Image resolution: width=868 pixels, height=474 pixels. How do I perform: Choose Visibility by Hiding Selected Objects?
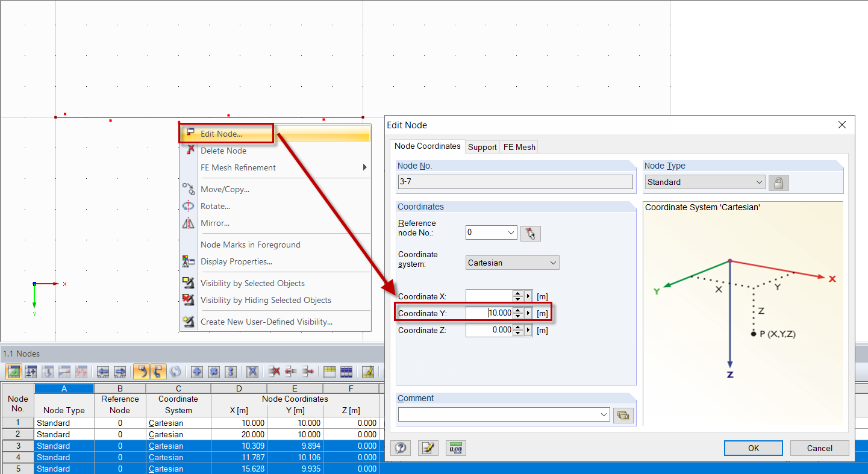coord(275,300)
